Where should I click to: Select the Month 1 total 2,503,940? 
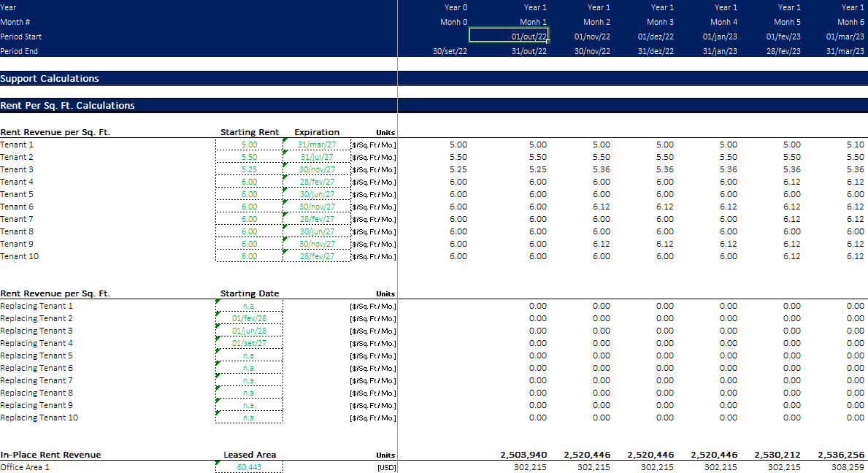click(x=523, y=455)
